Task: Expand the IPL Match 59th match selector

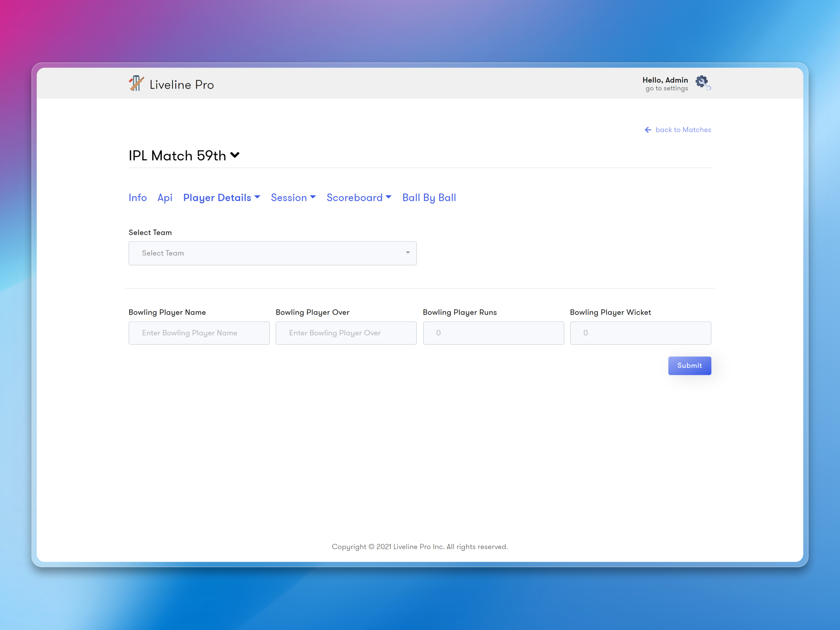Action: (235, 155)
